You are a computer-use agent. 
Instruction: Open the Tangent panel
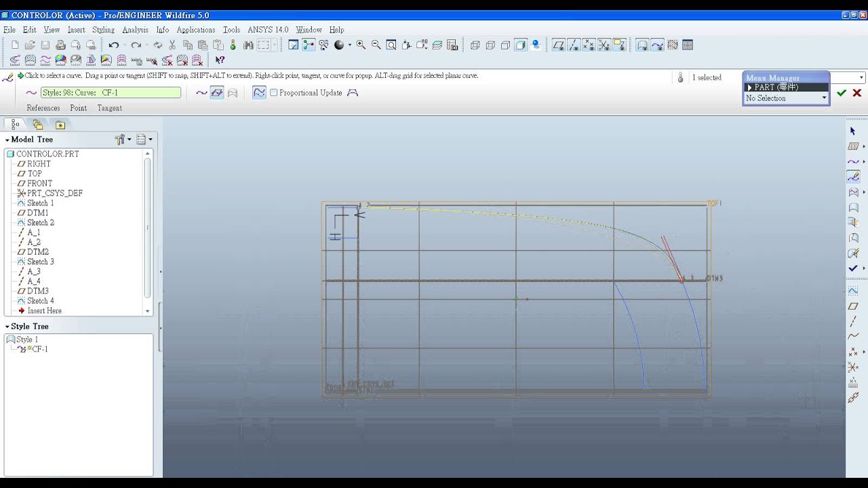(x=109, y=108)
